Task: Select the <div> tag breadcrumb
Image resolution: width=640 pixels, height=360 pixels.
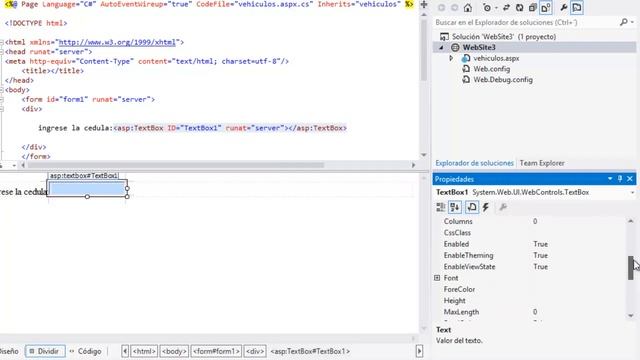Action: coord(255,351)
